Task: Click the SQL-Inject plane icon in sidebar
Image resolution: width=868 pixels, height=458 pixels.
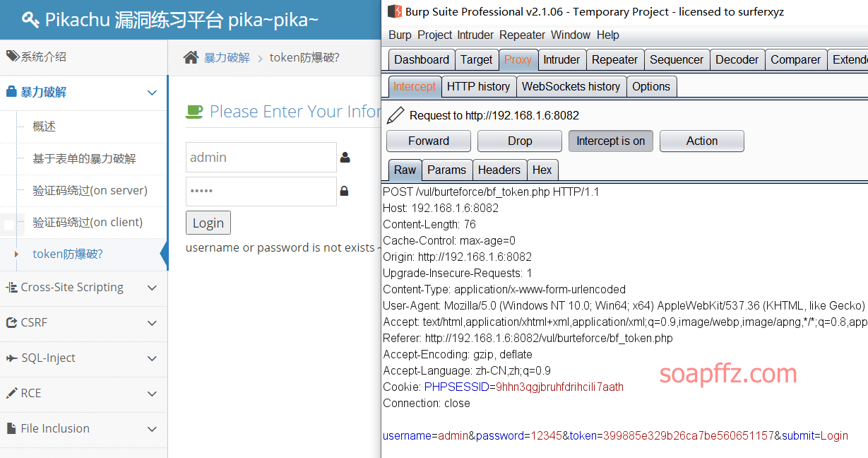Action: (11, 358)
